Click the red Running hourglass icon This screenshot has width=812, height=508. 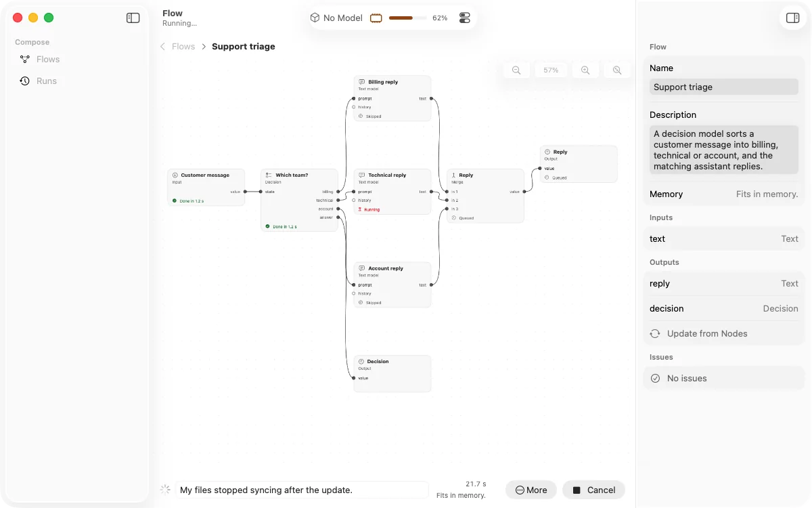click(x=360, y=210)
